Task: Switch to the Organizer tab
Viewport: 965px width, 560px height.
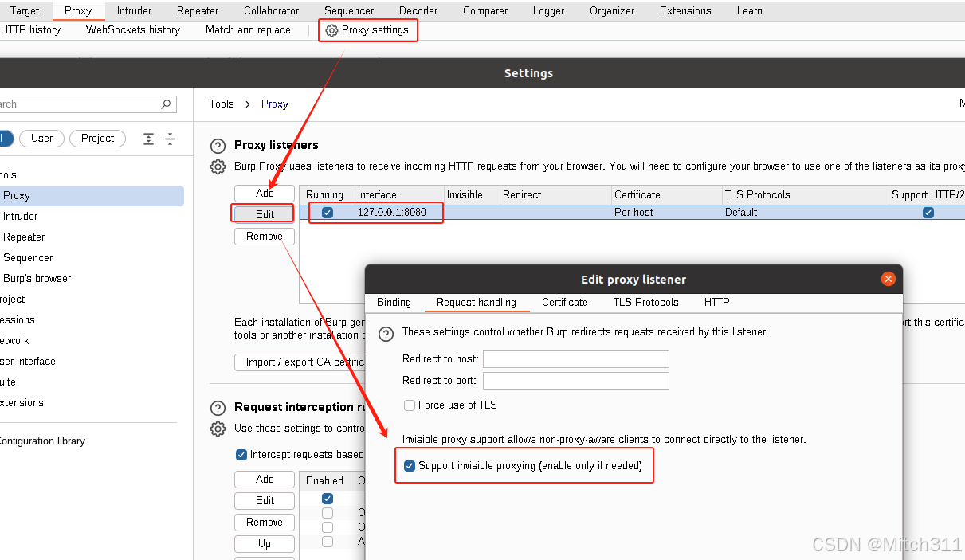Action: click(x=612, y=11)
